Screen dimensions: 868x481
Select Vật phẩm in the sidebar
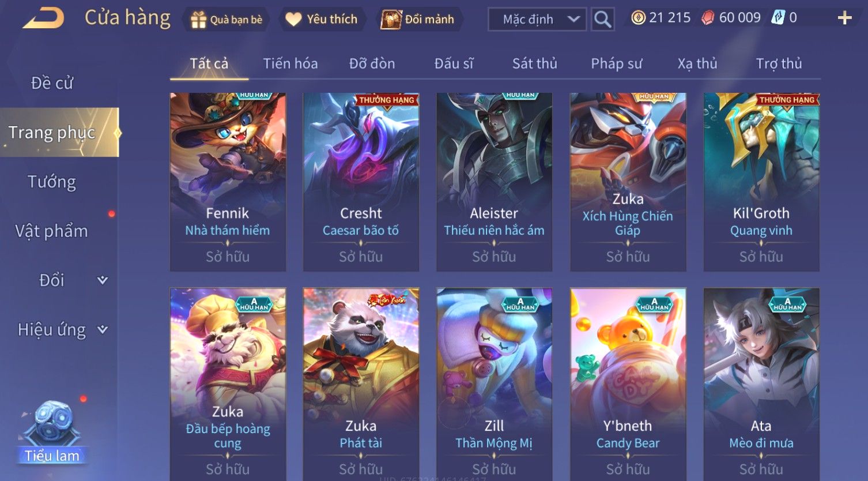tap(52, 231)
